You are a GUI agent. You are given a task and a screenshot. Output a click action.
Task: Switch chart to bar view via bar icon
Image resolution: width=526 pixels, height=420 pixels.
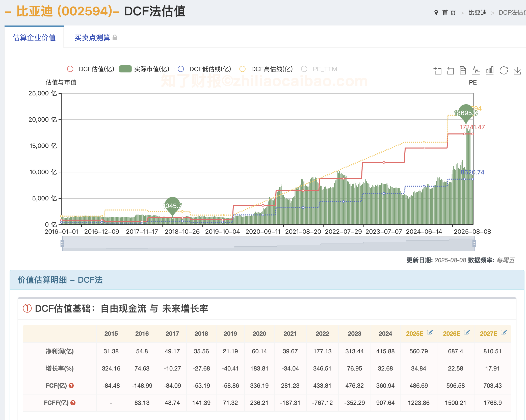(x=490, y=71)
